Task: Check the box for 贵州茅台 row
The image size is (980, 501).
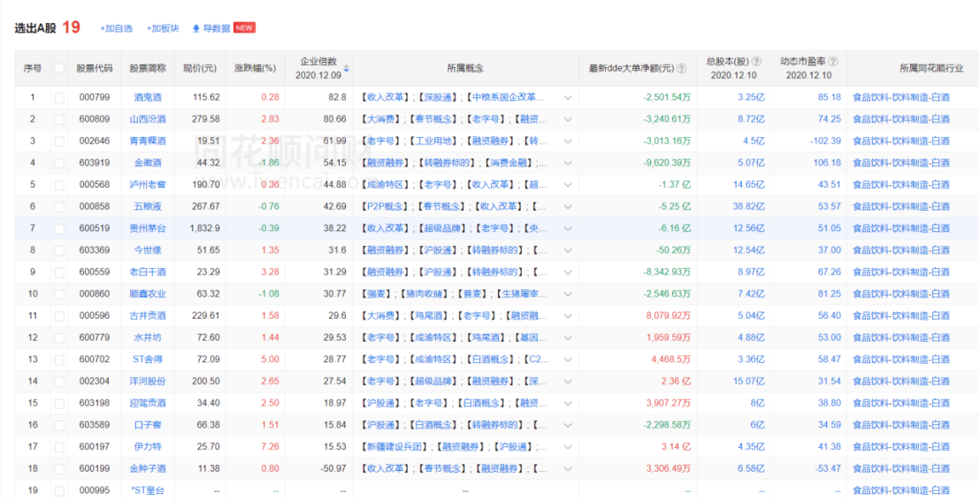Action: coord(58,229)
